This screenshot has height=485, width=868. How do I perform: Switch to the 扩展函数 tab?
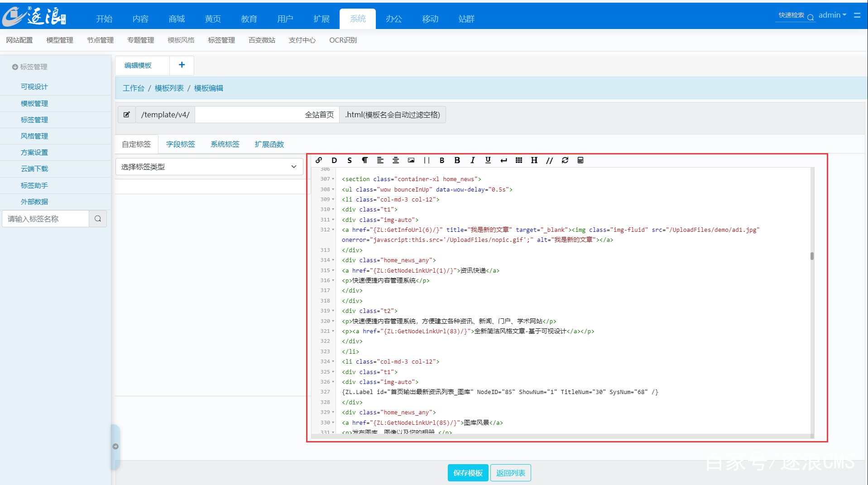click(269, 144)
